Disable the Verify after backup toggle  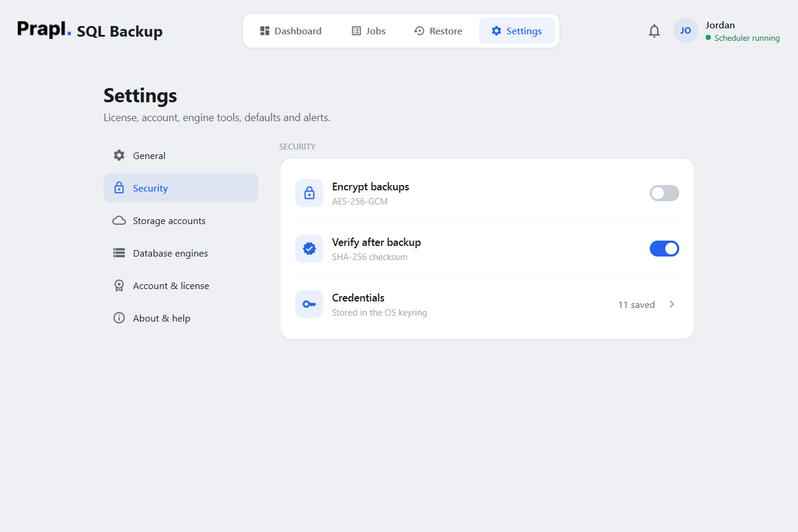[x=664, y=249]
